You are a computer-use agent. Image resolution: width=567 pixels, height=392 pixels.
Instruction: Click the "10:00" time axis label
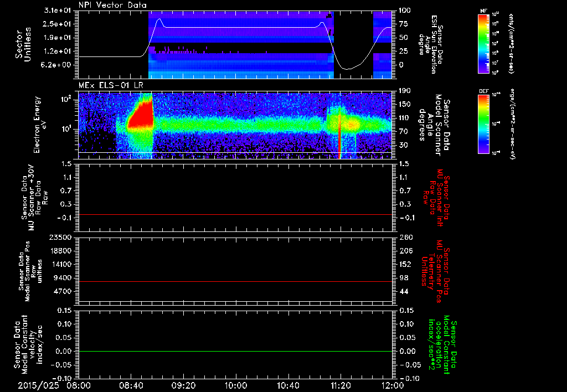click(x=236, y=385)
